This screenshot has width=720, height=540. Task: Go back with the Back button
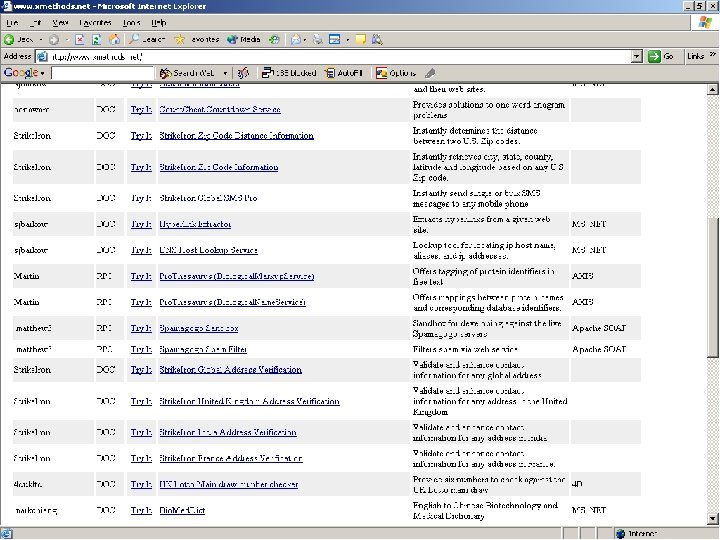click(18, 39)
